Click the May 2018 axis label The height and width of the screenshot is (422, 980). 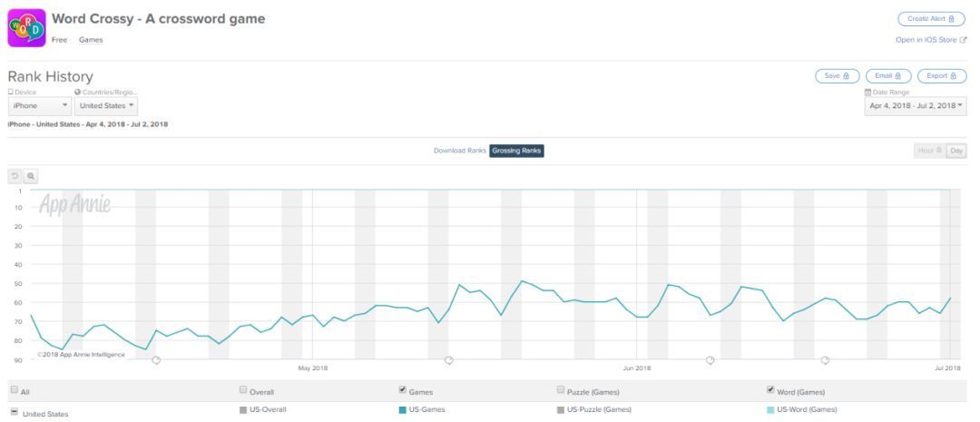pyautogui.click(x=312, y=368)
